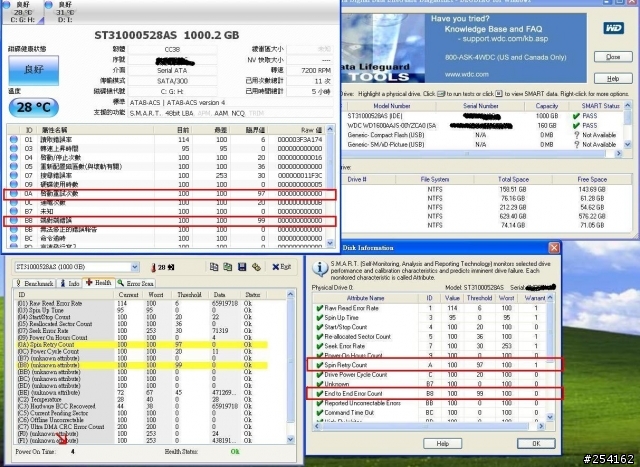The image size is (640, 467).
Task: Close the Disk Information dialog with red X
Action: coord(554,248)
